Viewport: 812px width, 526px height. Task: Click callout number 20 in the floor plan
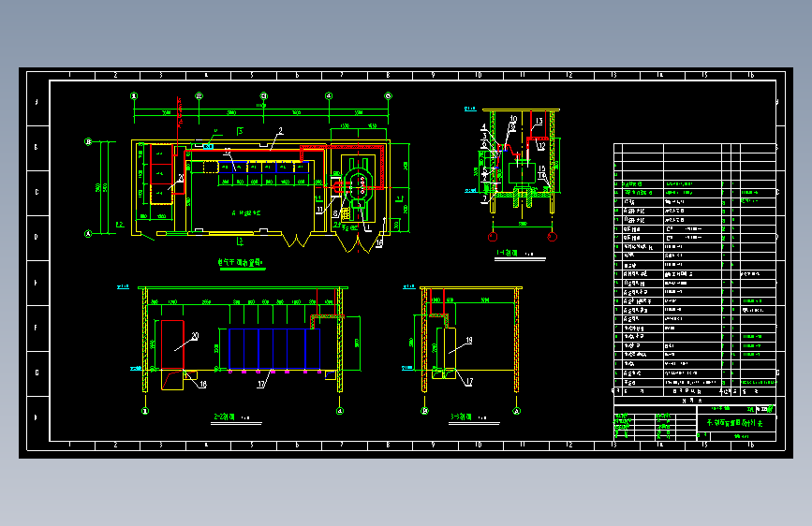[180, 178]
